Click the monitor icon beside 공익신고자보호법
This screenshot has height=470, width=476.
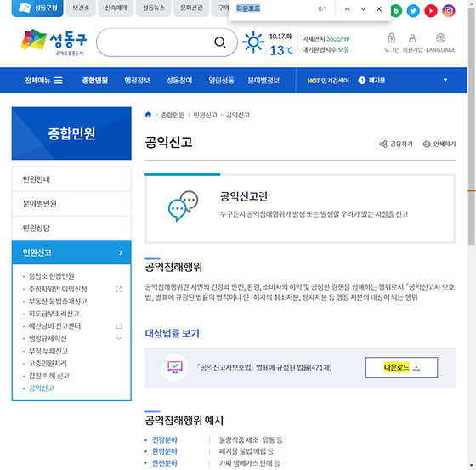pyautogui.click(x=175, y=367)
